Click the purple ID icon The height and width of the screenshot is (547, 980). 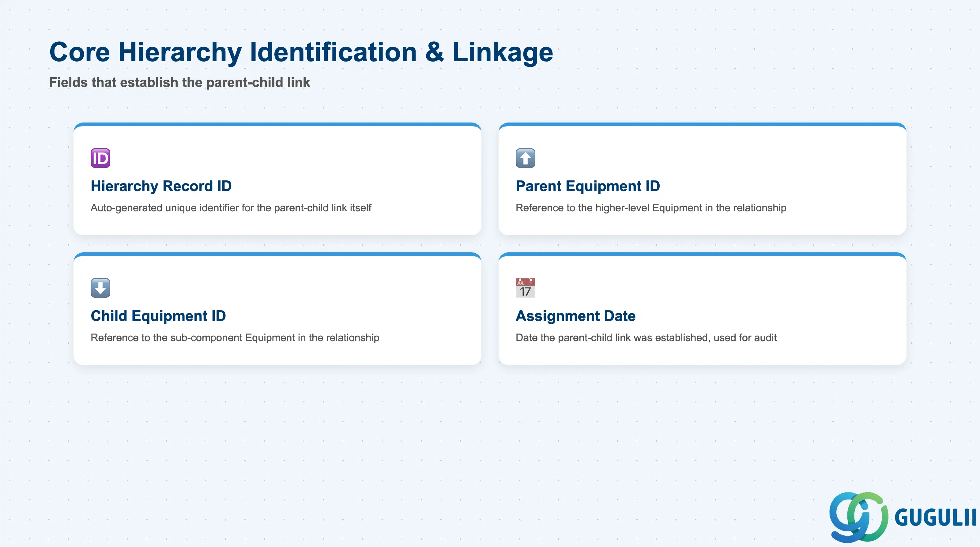click(x=100, y=158)
